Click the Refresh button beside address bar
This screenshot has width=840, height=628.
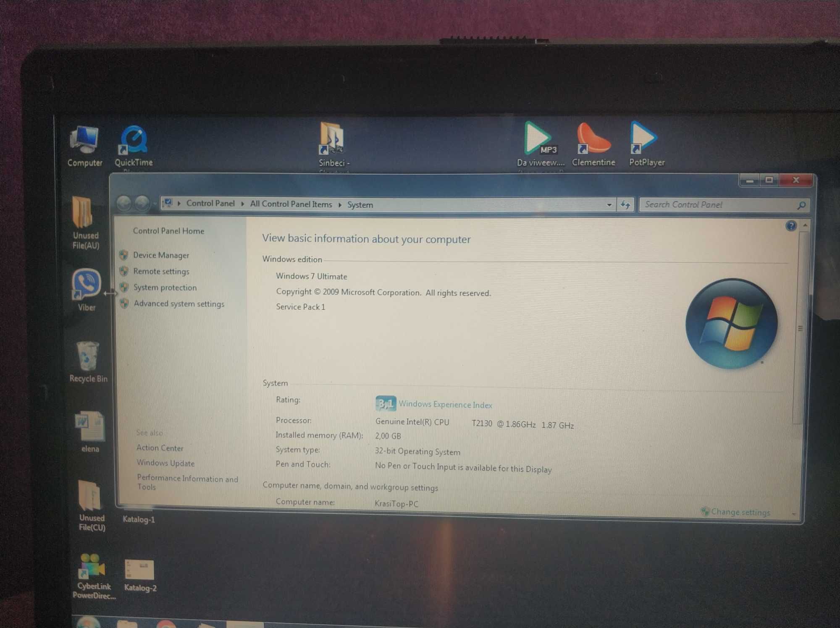tap(625, 205)
